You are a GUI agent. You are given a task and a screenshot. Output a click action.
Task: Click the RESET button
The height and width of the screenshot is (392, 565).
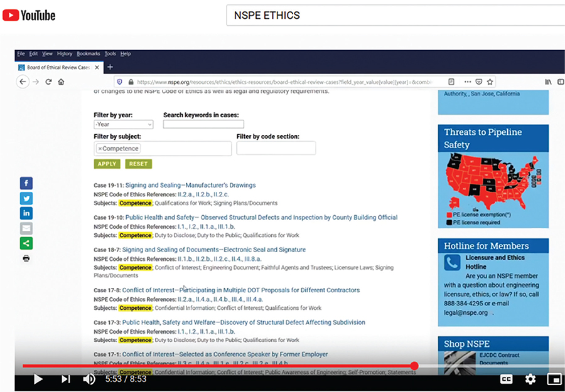(138, 164)
